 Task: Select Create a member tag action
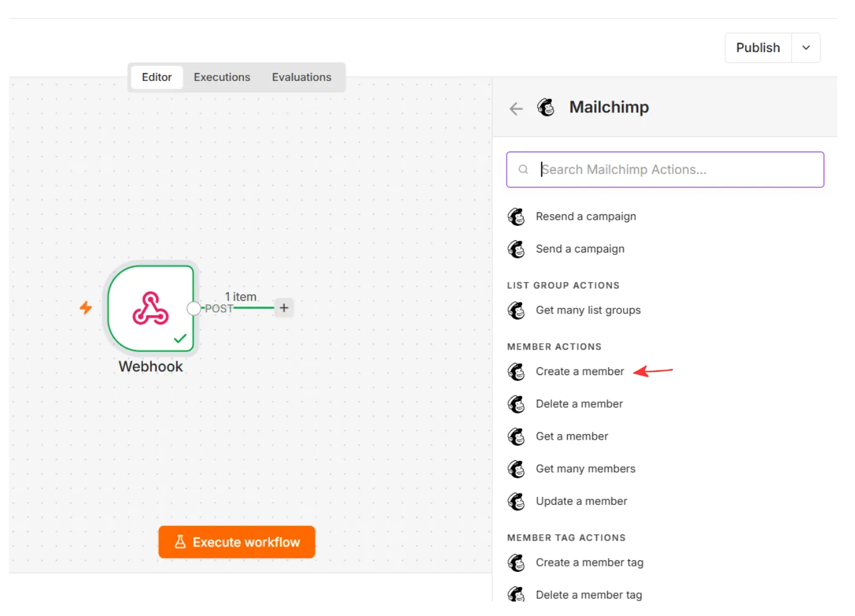pyautogui.click(x=589, y=563)
